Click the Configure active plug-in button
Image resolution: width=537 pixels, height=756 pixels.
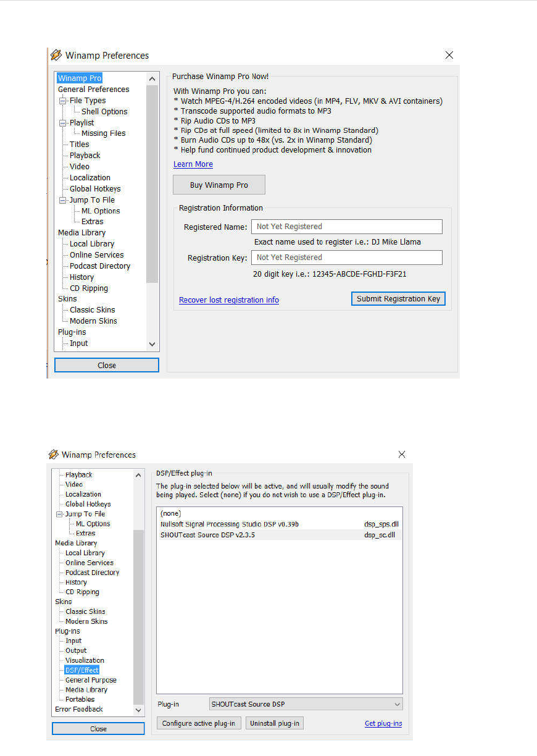click(198, 724)
